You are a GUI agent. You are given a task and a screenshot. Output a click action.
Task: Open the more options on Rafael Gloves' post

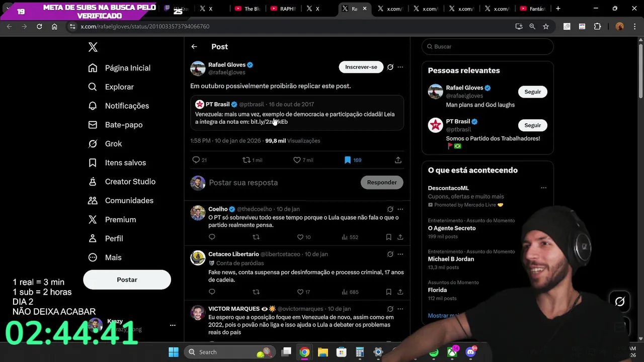pos(400,67)
